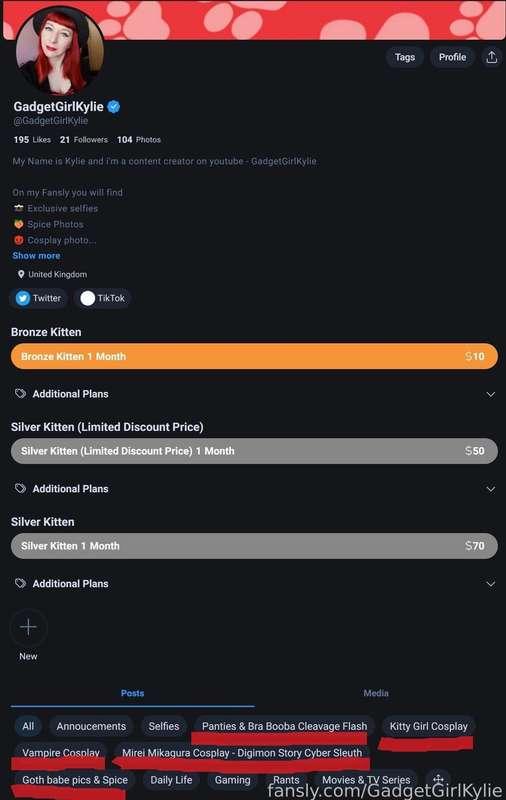The height and width of the screenshot is (800, 506).
Task: Click the share/upload icon
Action: coord(491,57)
